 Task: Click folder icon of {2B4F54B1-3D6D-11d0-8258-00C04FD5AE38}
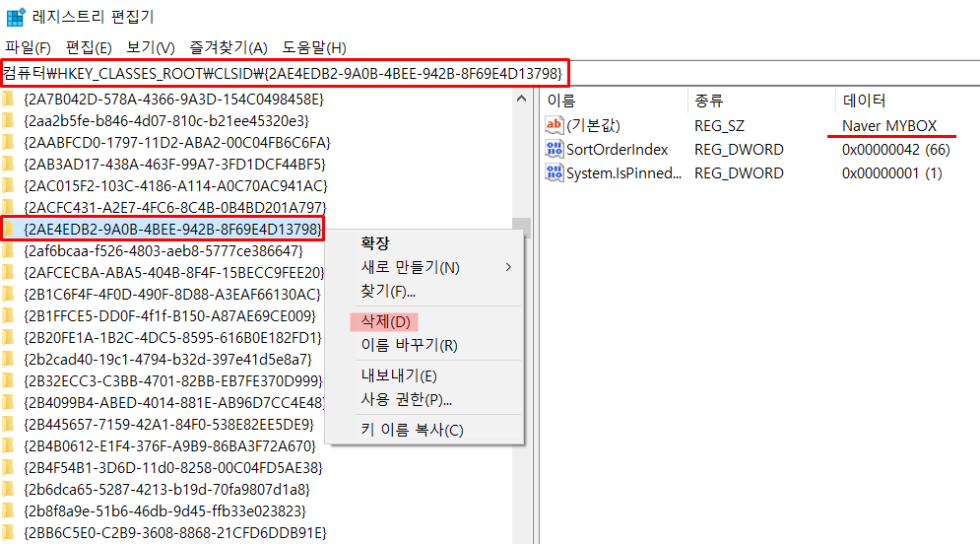8,468
